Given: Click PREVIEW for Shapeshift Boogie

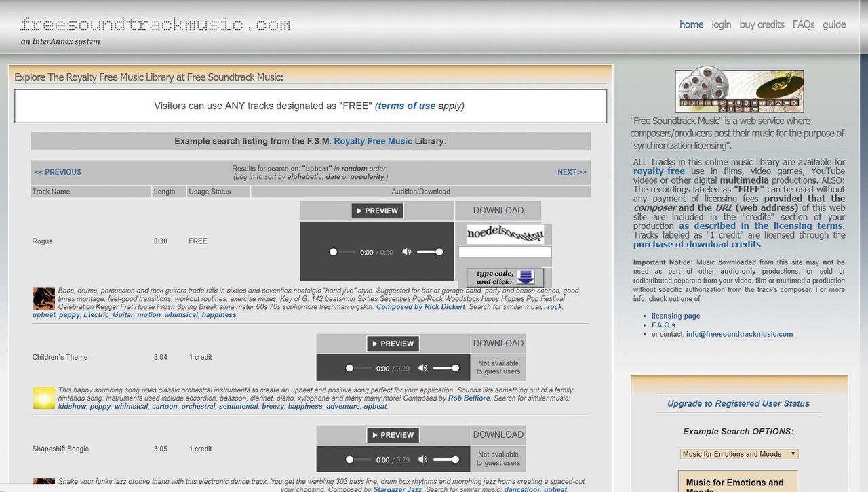Looking at the screenshot, I should pyautogui.click(x=393, y=435).
